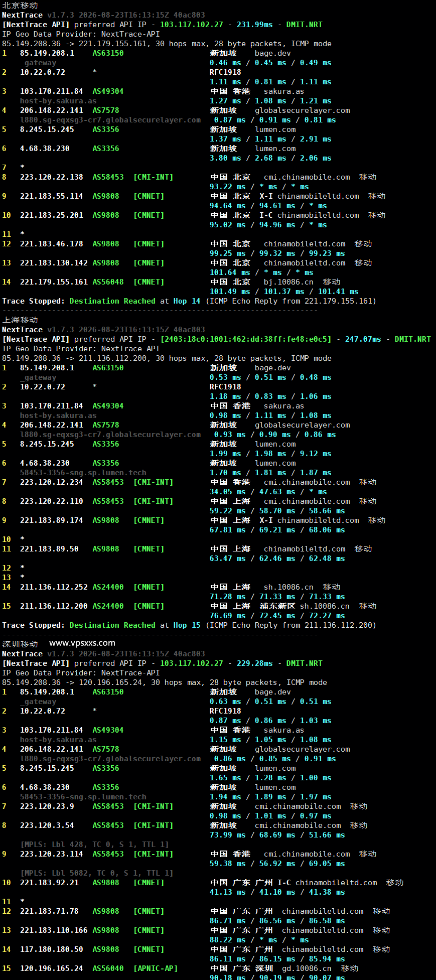
Task: Click the 浦东新区 location text
Action: 277,606
